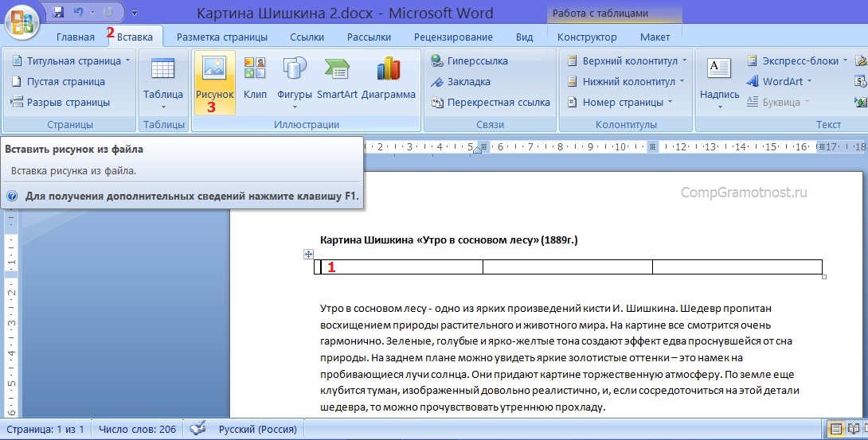This screenshot has width=868, height=440.
Task: Open word count via "Число слов: 206"
Action: (137, 429)
